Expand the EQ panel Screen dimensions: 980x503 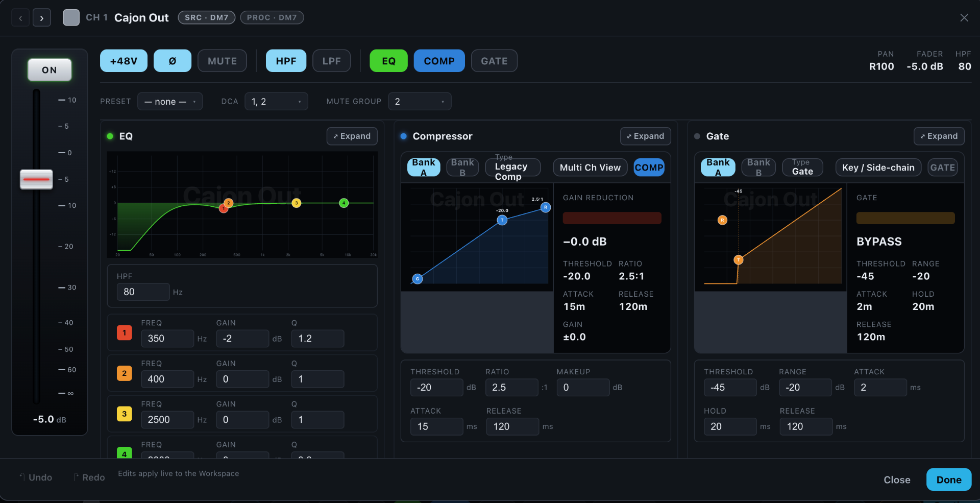pyautogui.click(x=352, y=136)
